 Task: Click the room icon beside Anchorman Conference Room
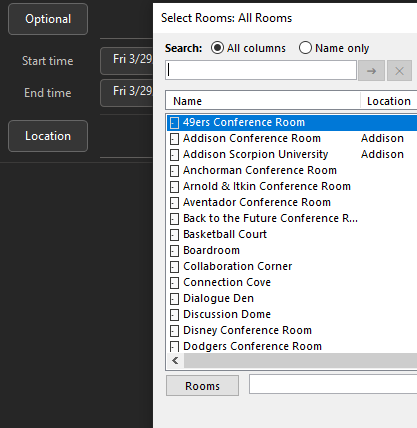pos(174,171)
